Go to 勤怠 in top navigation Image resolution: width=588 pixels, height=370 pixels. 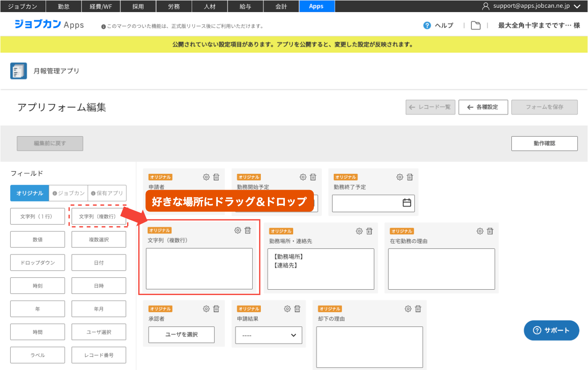point(63,6)
